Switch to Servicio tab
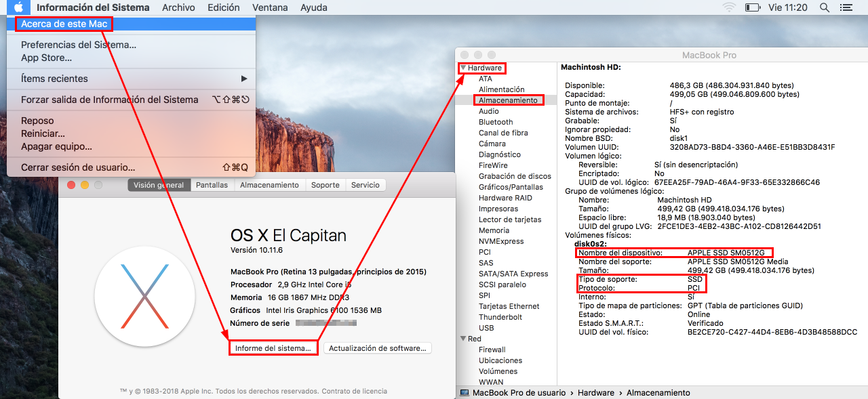868x399 pixels. click(366, 185)
